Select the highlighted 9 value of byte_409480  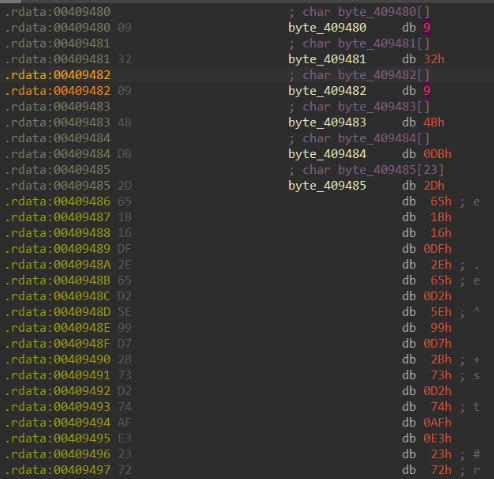click(427, 28)
